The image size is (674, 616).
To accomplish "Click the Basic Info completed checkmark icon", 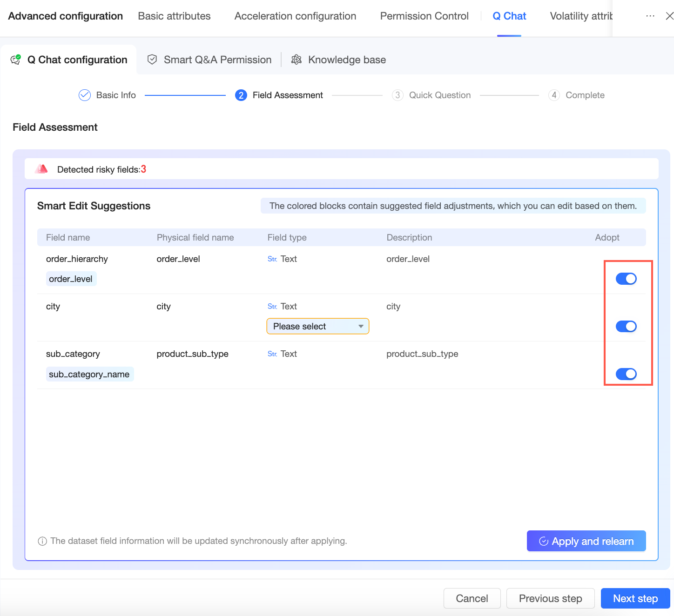I will point(85,95).
